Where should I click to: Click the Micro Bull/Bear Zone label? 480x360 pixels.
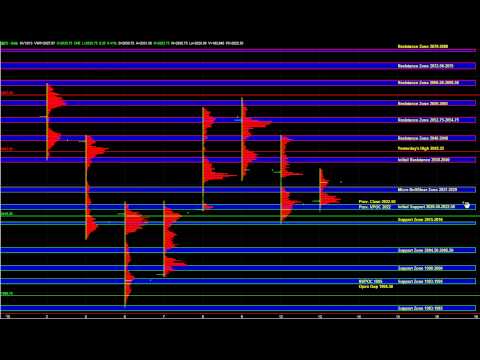[427, 189]
